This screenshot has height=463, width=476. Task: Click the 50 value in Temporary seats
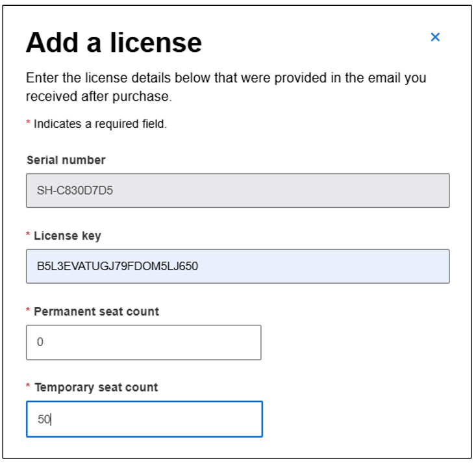pyautogui.click(x=44, y=419)
